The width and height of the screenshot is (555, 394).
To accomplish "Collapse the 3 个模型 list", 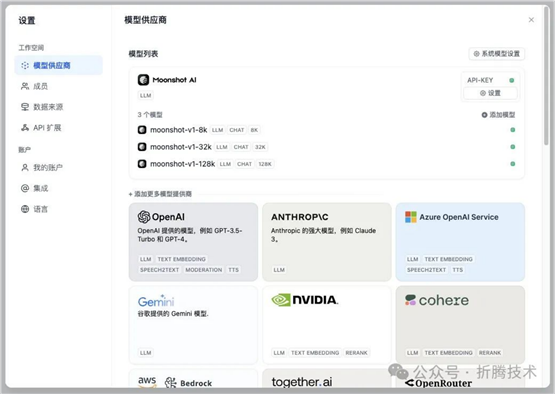I will coord(150,115).
